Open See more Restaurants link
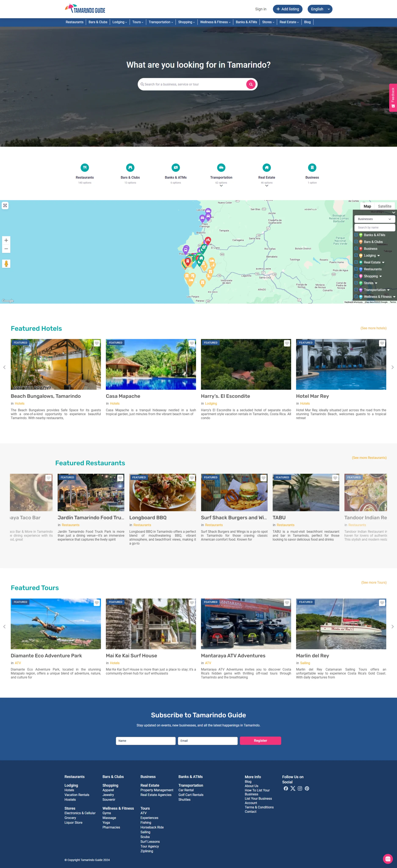397x868 pixels. click(369, 458)
